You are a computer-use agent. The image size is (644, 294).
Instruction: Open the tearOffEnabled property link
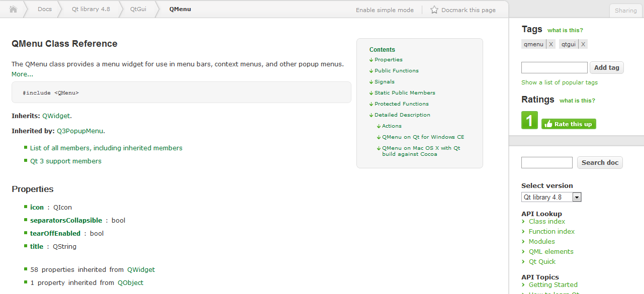[55, 233]
